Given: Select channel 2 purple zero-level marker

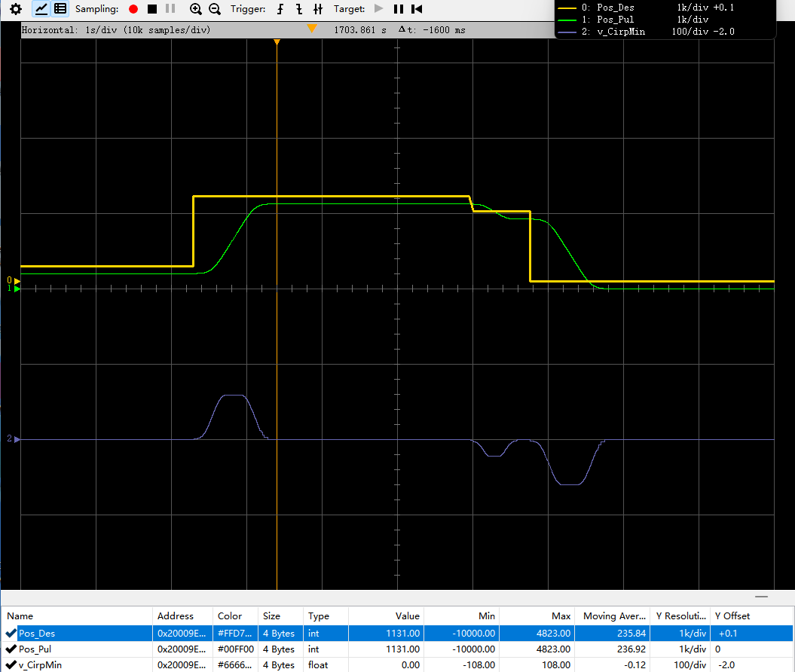Looking at the screenshot, I should [17, 439].
